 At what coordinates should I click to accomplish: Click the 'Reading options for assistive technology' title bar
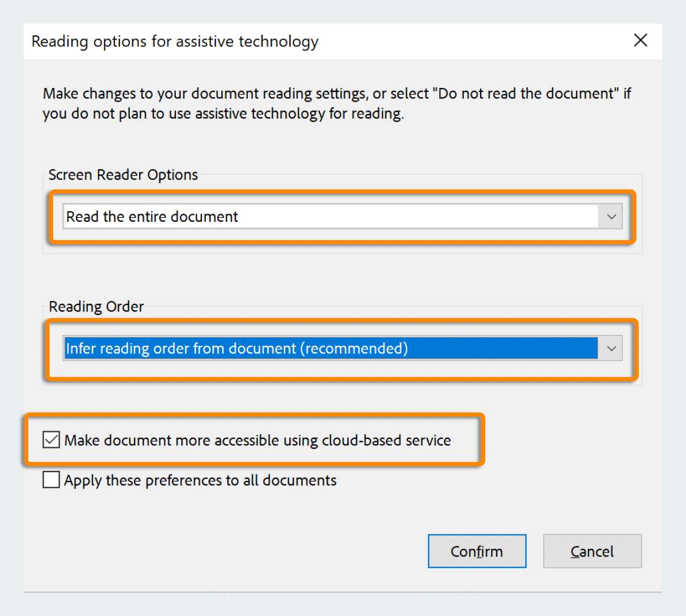(x=175, y=41)
